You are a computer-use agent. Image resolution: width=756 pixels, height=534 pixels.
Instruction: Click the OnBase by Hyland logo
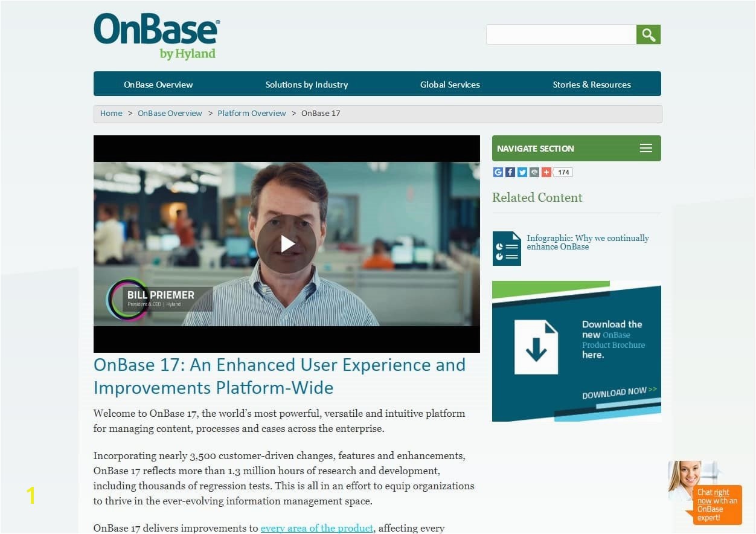click(x=157, y=37)
